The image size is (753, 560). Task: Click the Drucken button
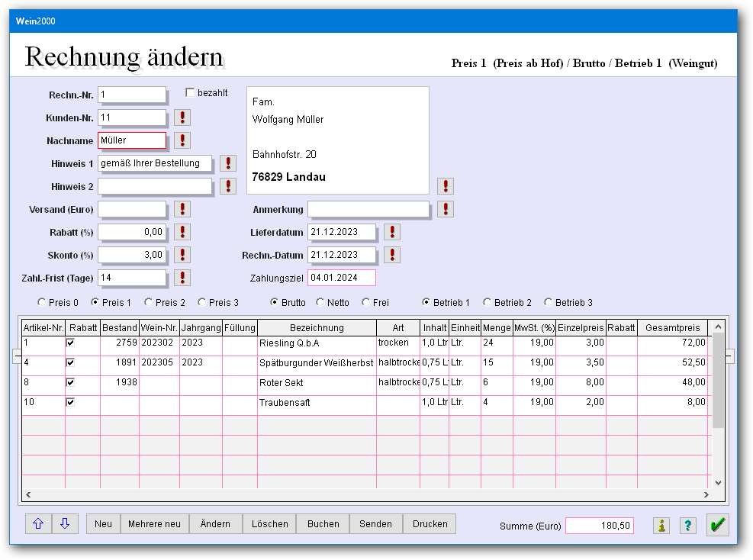coord(430,524)
